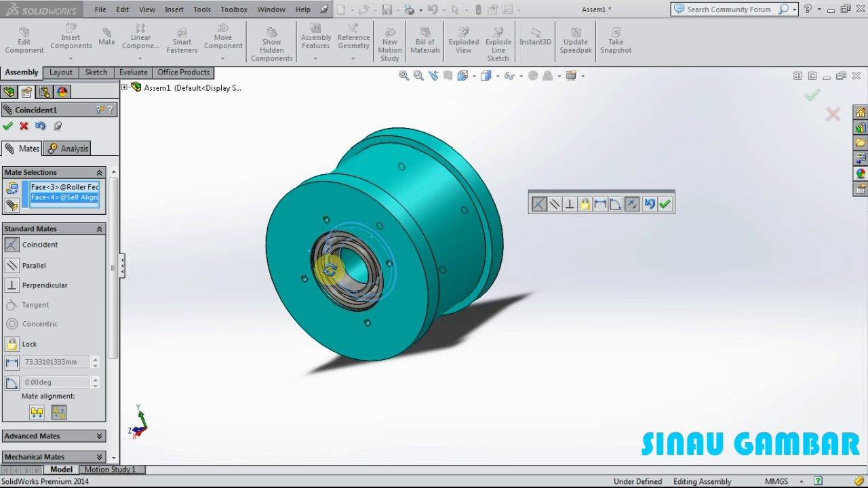Viewport: 868px width, 488px height.
Task: Click Bill of Materials icon
Action: pos(425,41)
